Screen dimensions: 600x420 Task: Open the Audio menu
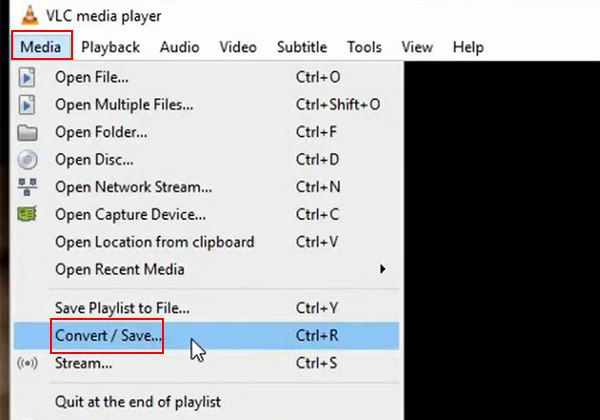[x=179, y=47]
